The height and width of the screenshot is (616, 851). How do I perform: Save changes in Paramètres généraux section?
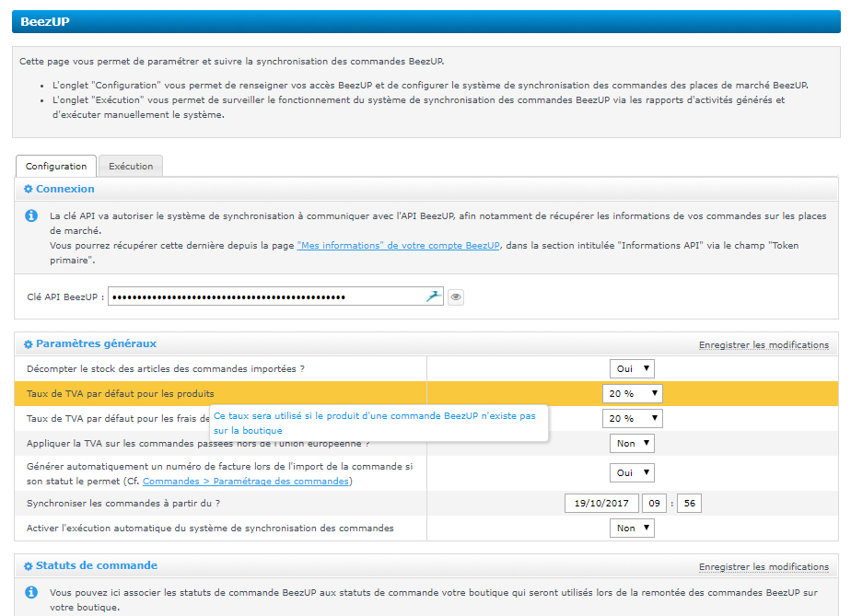[x=764, y=344]
